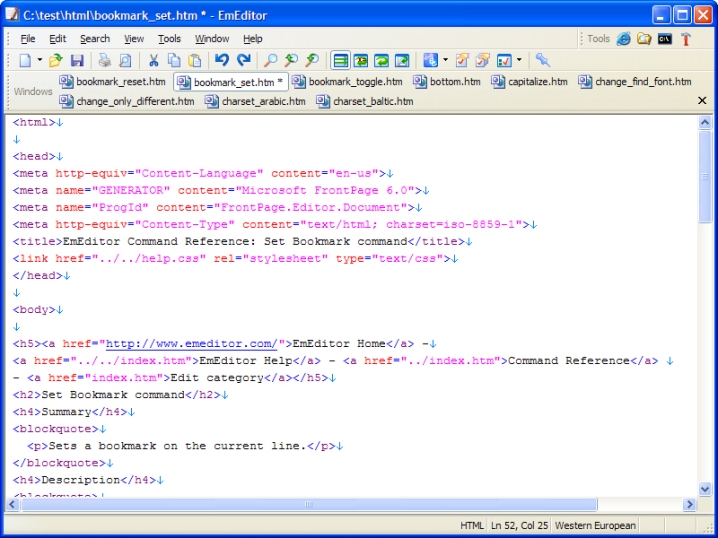Open the command prompt tool icon
718x538 pixels.
point(665,39)
